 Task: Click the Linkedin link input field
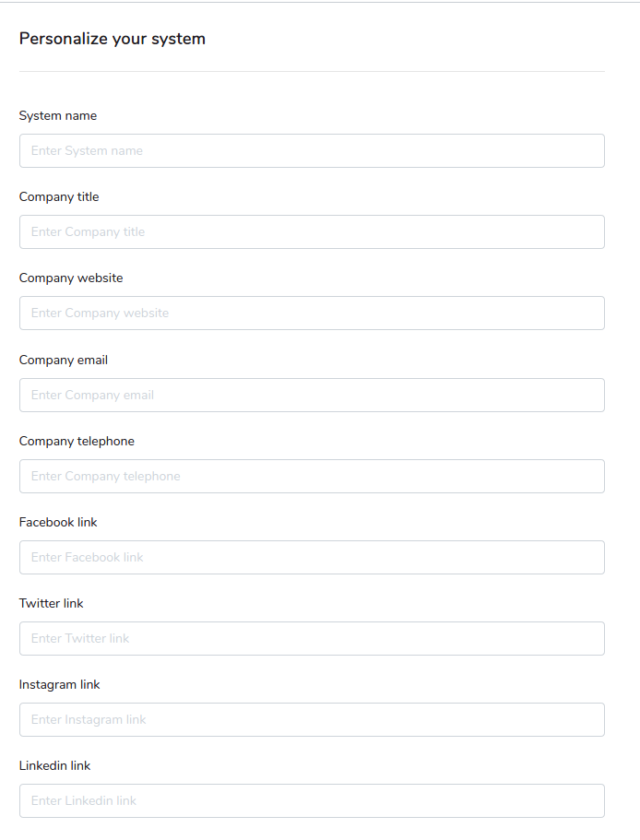click(312, 800)
